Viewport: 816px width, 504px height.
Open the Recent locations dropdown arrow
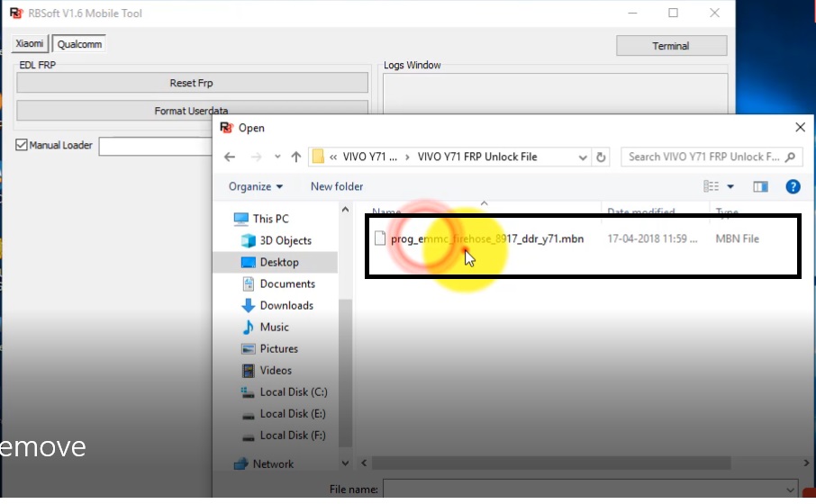[277, 157]
